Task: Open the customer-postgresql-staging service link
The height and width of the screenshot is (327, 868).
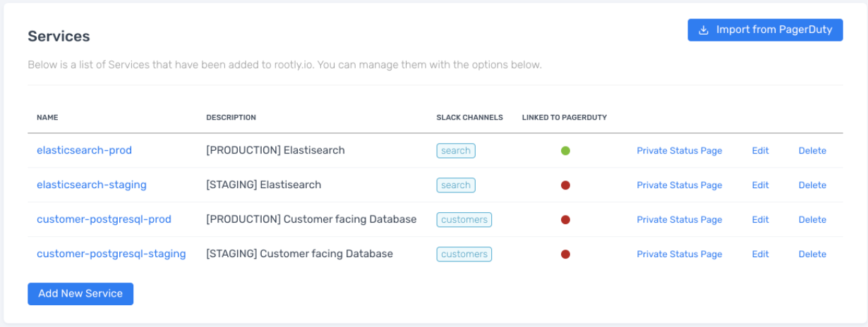Action: (111, 254)
